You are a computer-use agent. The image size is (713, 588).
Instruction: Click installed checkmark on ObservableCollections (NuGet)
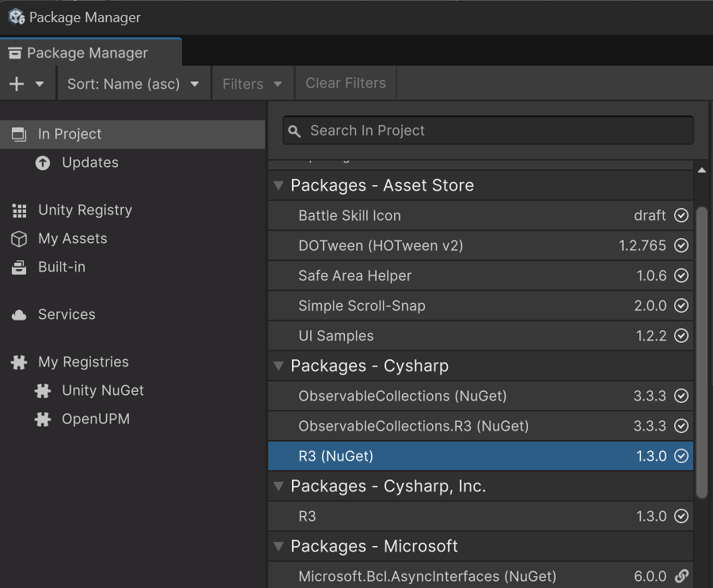tap(681, 396)
